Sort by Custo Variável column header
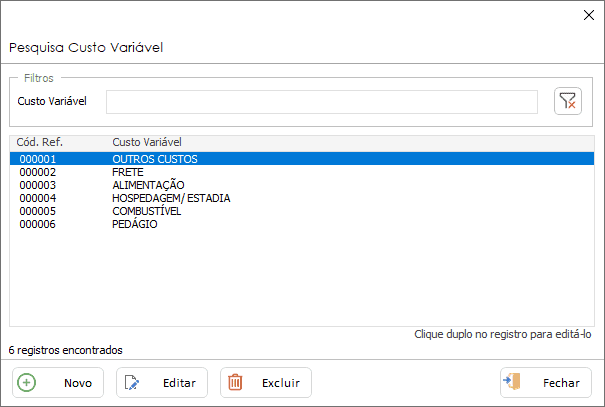Image resolution: width=605 pixels, height=407 pixels. tap(147, 142)
